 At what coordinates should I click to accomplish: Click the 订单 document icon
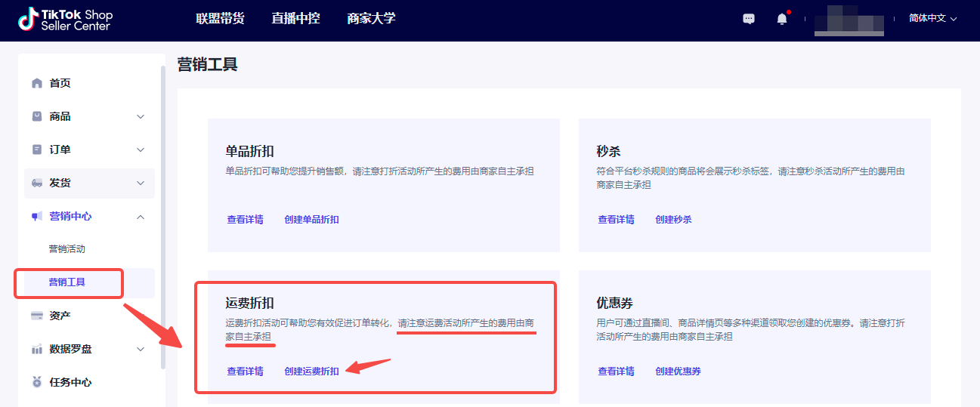[x=37, y=150]
